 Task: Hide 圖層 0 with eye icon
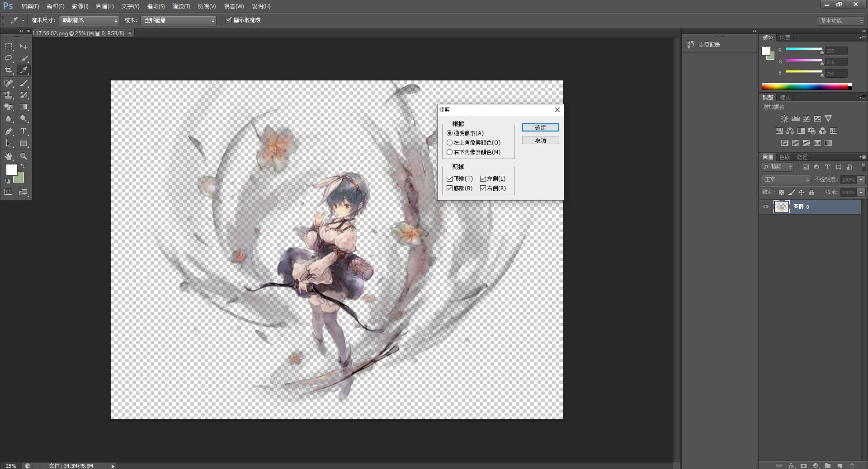(x=766, y=207)
